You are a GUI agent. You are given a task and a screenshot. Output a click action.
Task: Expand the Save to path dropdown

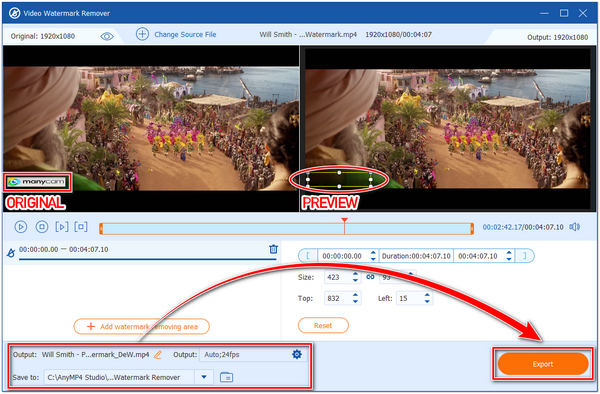click(204, 377)
